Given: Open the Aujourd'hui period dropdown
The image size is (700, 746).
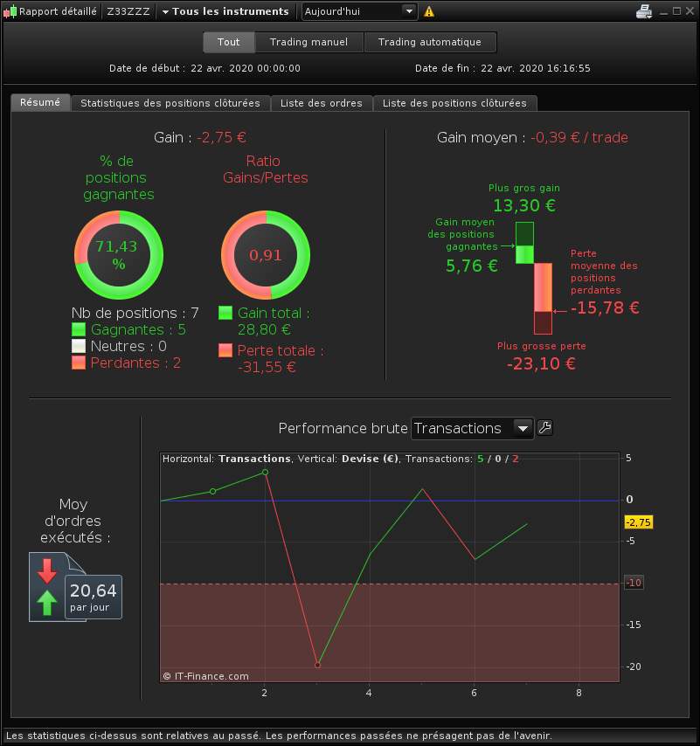Looking at the screenshot, I should click(359, 11).
